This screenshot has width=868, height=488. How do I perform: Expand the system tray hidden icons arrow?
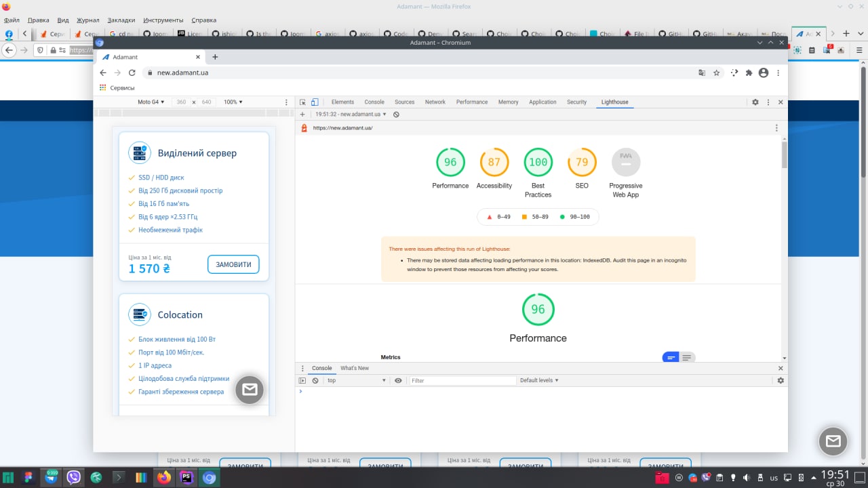tap(814, 478)
